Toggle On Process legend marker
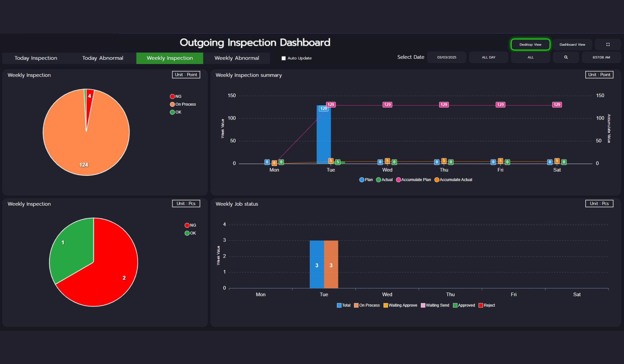The image size is (624, 364). (x=172, y=104)
